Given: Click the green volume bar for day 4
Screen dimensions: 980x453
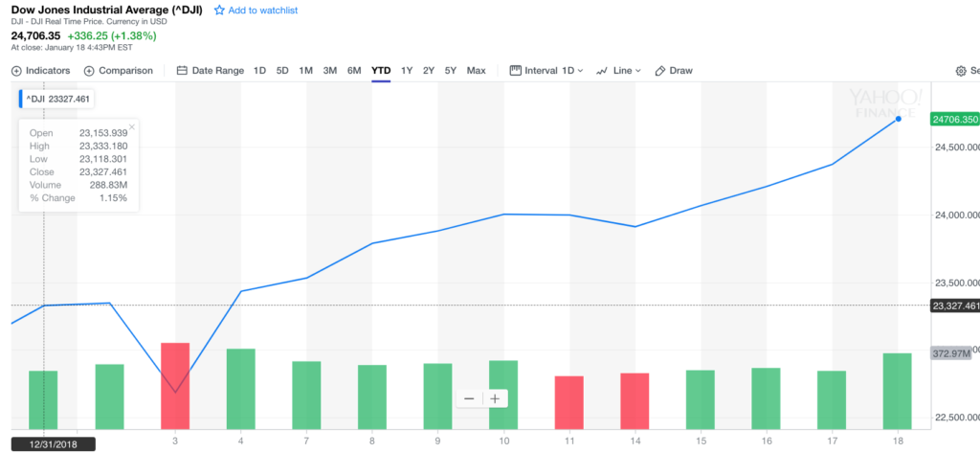Looking at the screenshot, I should pos(240,389).
